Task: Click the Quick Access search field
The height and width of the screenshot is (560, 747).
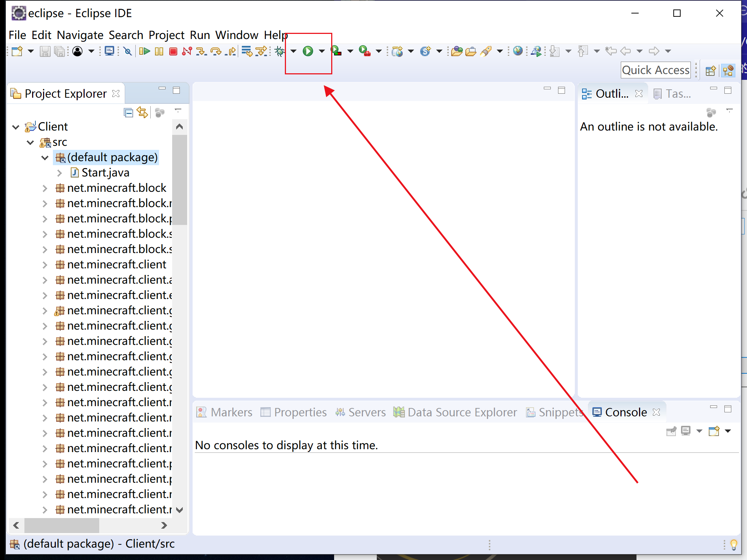Action: tap(655, 70)
